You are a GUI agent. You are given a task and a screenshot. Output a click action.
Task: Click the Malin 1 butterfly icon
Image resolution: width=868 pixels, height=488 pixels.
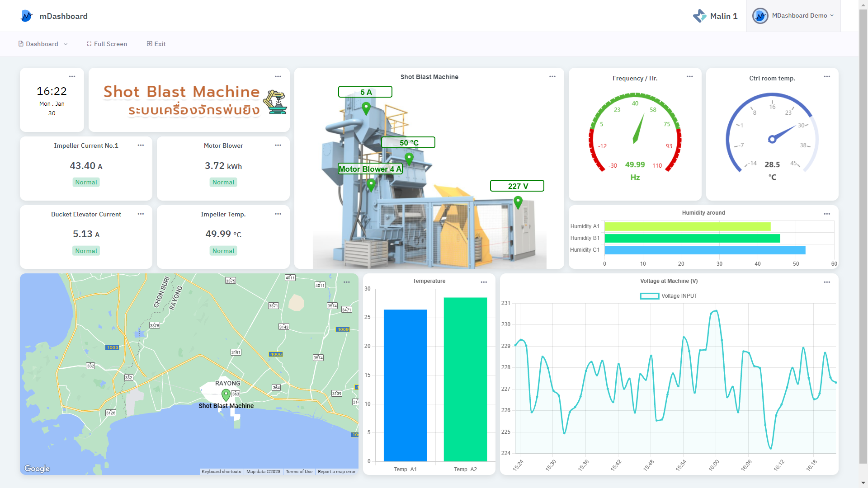(x=699, y=16)
